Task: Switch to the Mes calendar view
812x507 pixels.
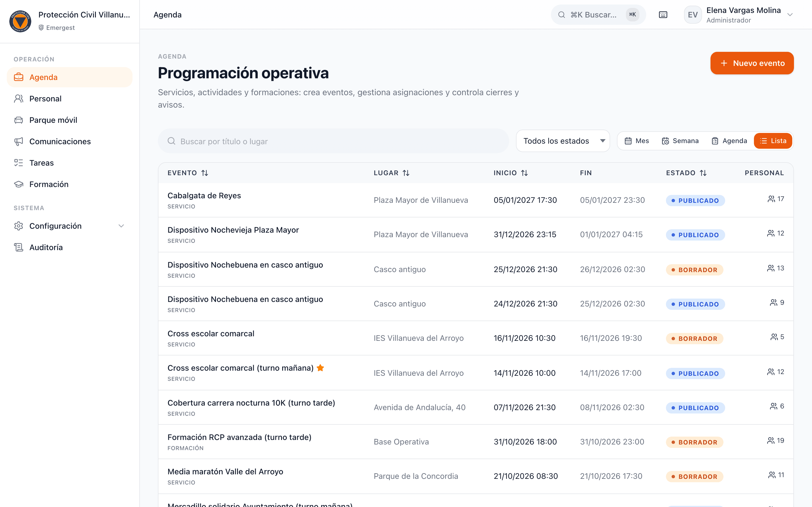Action: point(637,141)
